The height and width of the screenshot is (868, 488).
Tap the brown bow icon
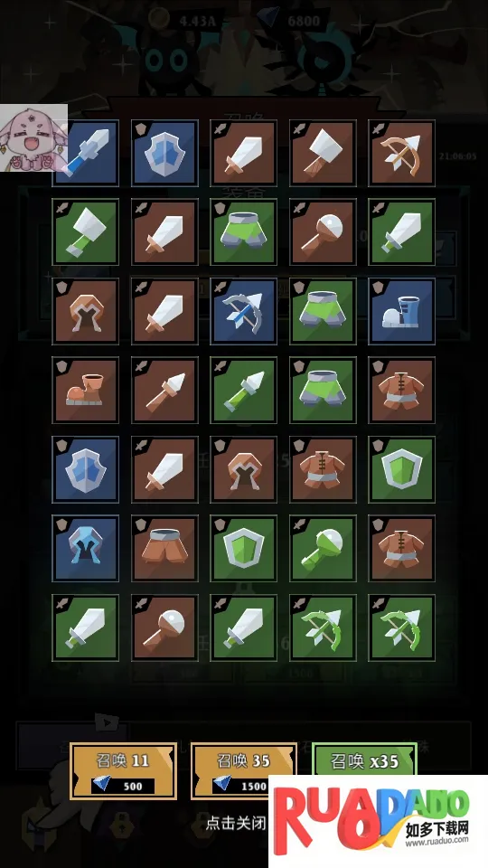point(401,153)
